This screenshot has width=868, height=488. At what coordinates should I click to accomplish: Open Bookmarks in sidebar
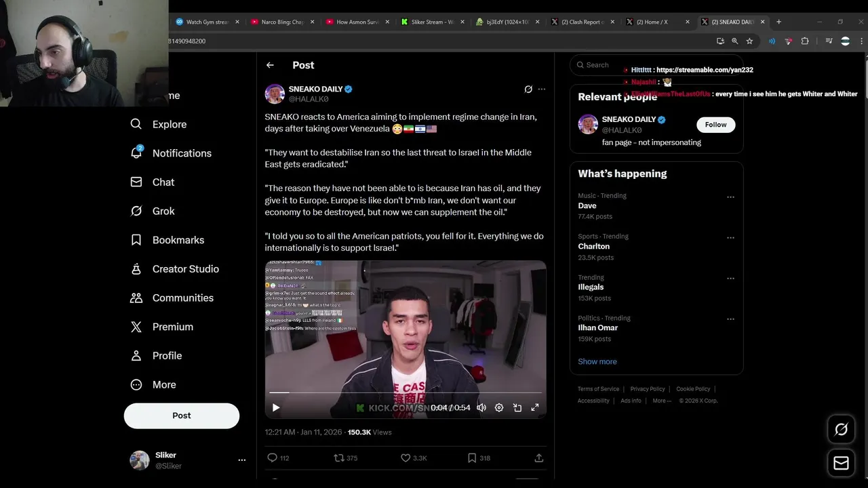[167, 240]
